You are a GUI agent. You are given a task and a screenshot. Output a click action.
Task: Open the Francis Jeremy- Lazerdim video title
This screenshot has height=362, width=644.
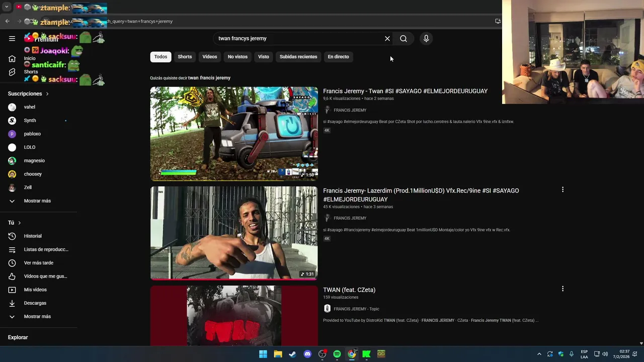[x=421, y=195]
